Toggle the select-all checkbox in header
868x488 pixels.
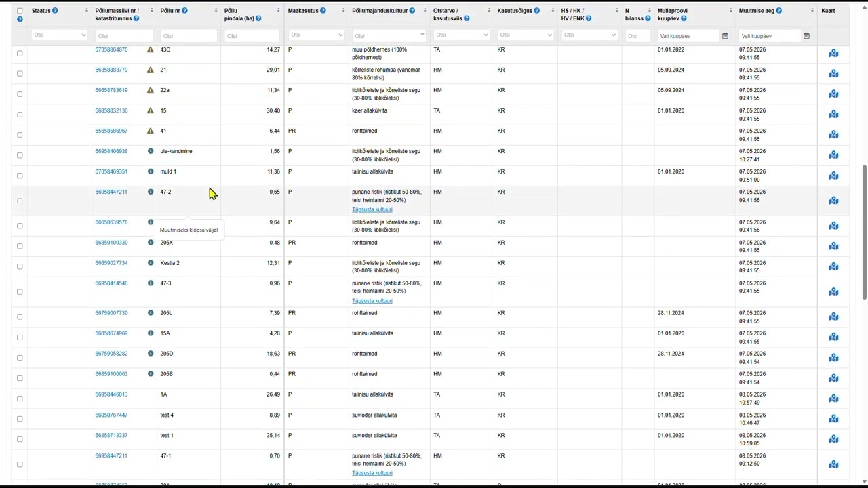(20, 11)
